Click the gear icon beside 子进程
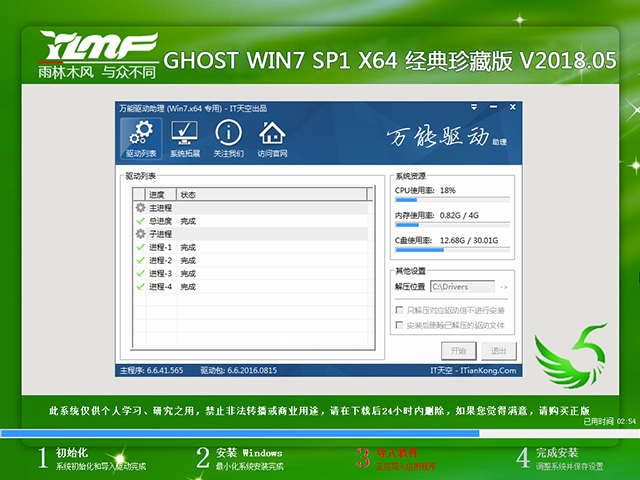640x480 pixels. pyautogui.click(x=140, y=234)
